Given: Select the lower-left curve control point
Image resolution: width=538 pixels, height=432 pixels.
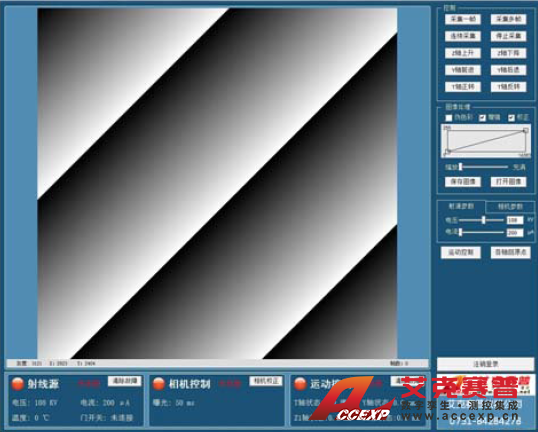Looking at the screenshot, I should 447,152.
